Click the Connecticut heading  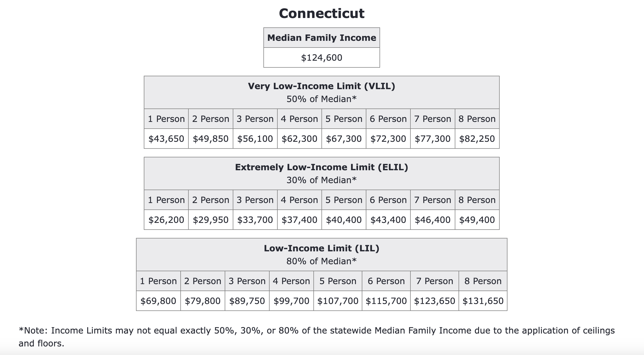point(321,13)
